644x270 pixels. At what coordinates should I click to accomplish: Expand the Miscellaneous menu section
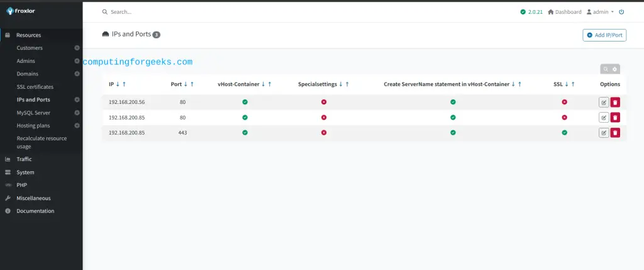pyautogui.click(x=33, y=198)
